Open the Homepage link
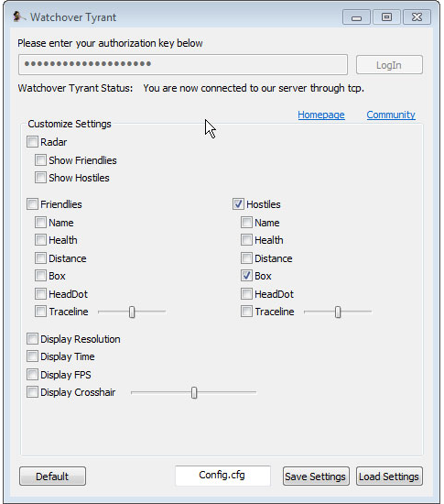444x504 pixels. 321,115
